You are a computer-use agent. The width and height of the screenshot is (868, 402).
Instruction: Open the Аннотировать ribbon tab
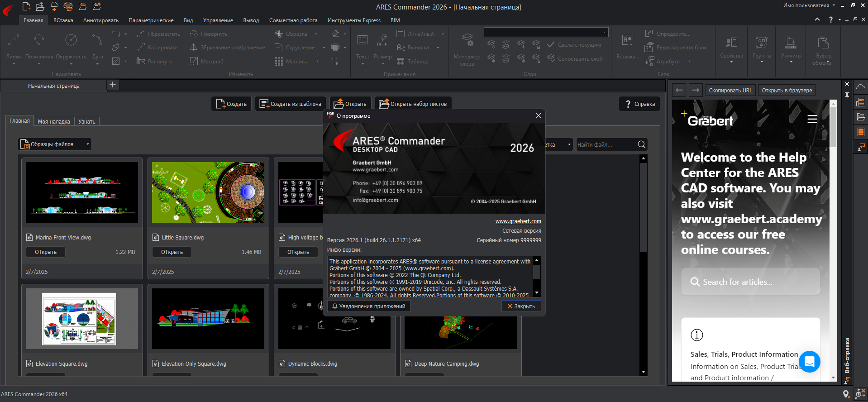pos(100,20)
